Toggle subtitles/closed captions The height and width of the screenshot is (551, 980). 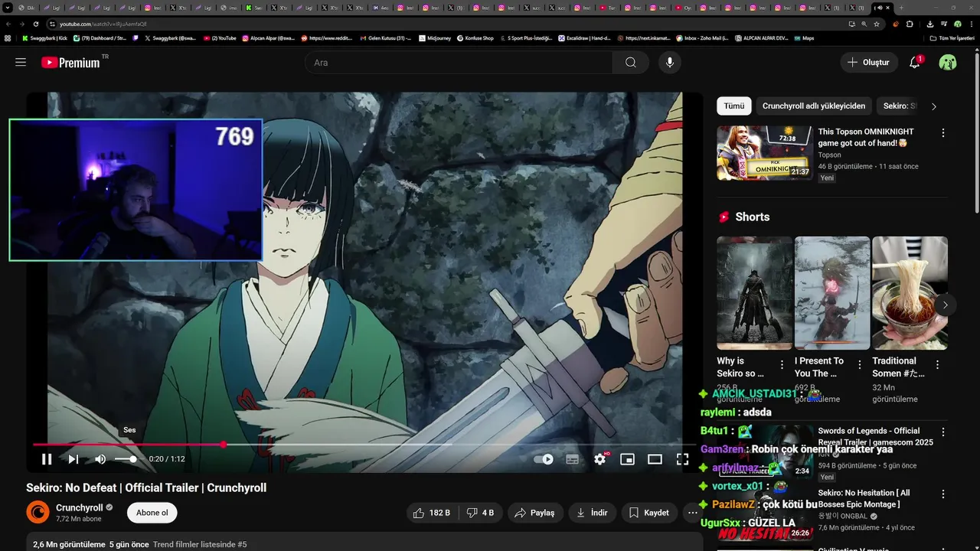(572, 459)
